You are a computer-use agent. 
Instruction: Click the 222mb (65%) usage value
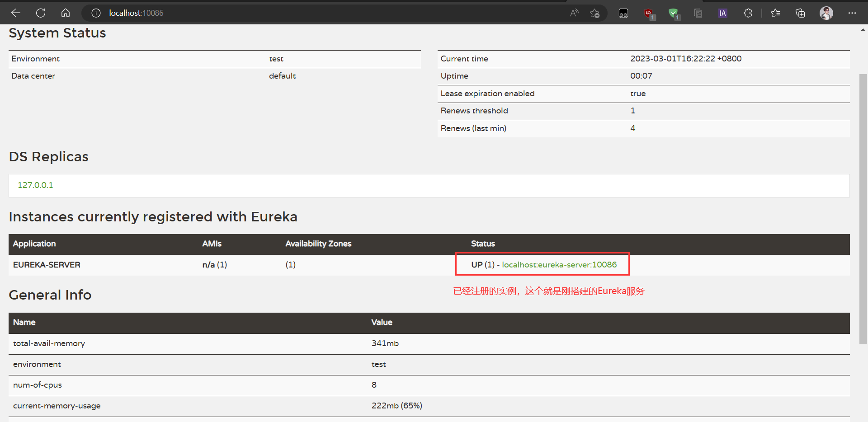point(396,406)
